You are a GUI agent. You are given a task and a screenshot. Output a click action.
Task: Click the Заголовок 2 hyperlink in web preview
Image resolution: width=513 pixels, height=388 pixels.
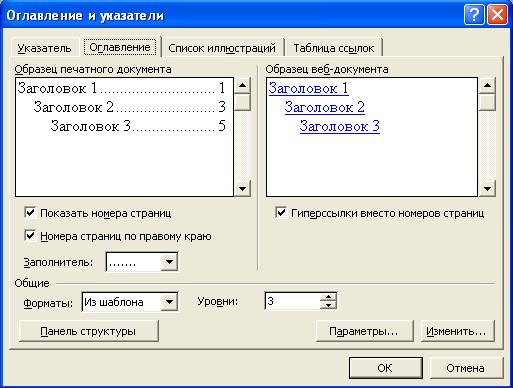tap(325, 107)
